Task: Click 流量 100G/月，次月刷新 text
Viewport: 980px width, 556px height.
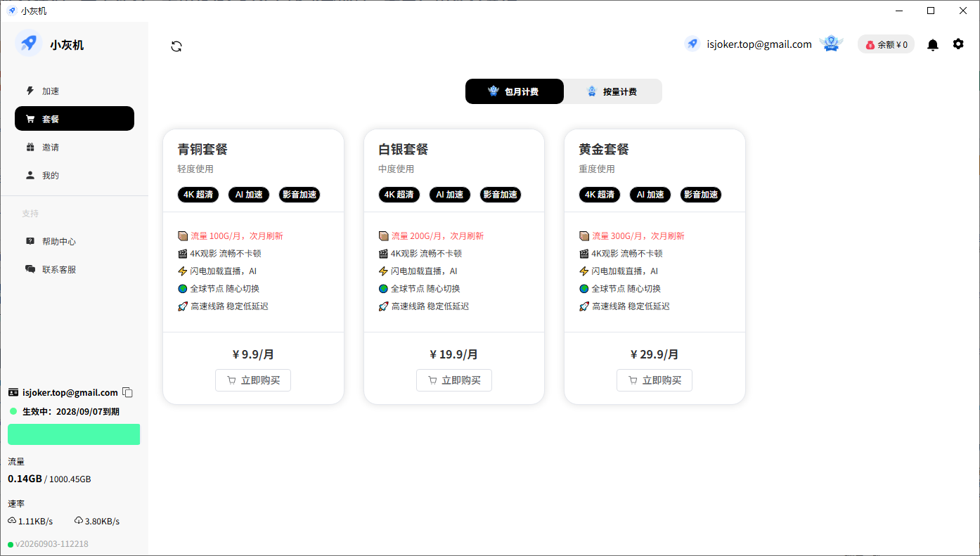Action: point(237,236)
